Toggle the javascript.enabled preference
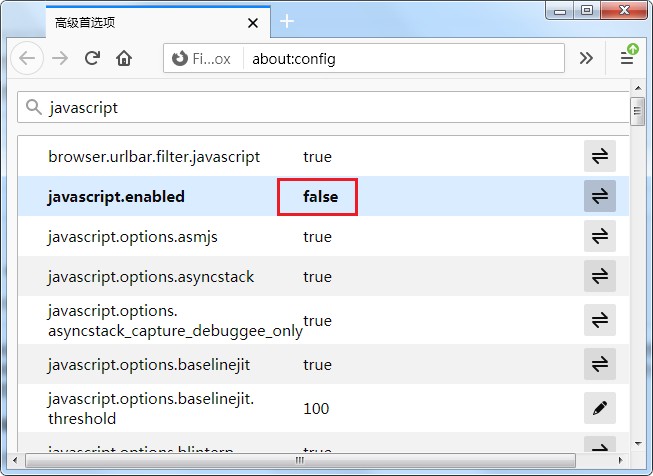The image size is (653, 476). pos(600,197)
